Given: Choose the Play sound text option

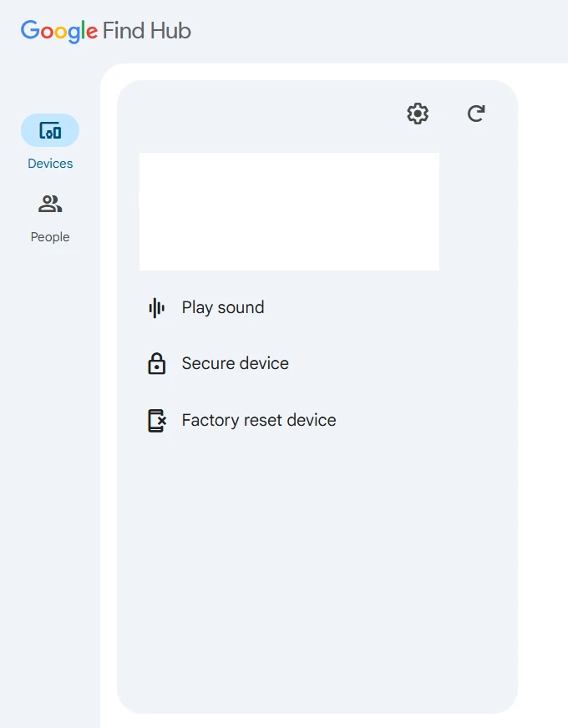Looking at the screenshot, I should 223,308.
